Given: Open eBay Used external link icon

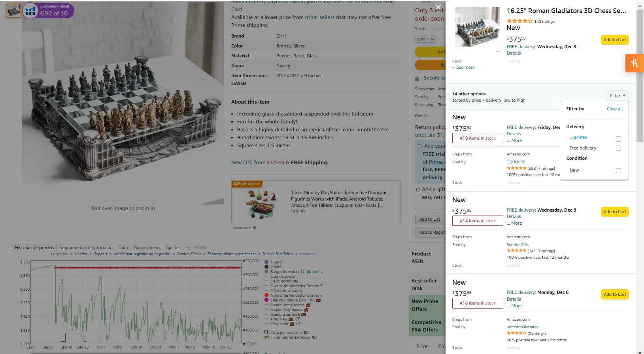Looking at the screenshot, I should (x=298, y=324).
